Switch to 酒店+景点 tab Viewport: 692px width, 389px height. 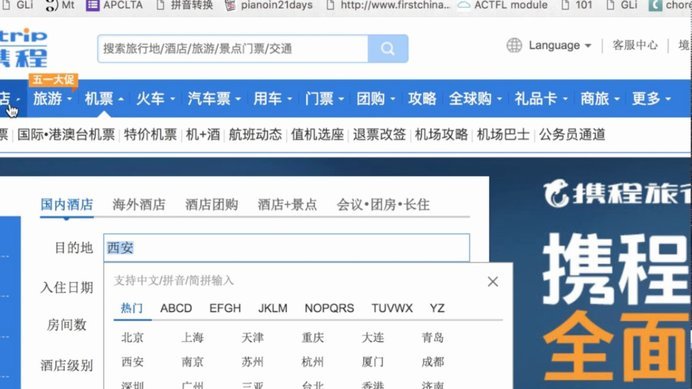(x=287, y=204)
